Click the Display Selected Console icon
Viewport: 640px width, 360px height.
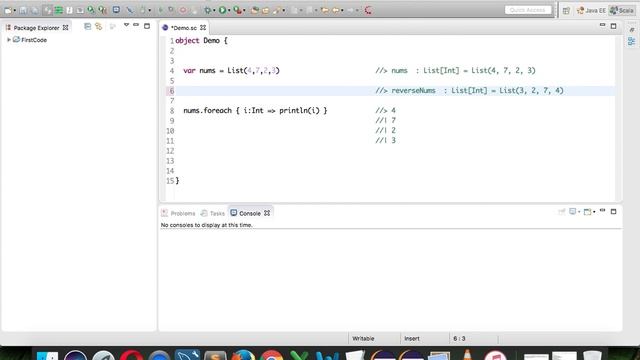573,211
